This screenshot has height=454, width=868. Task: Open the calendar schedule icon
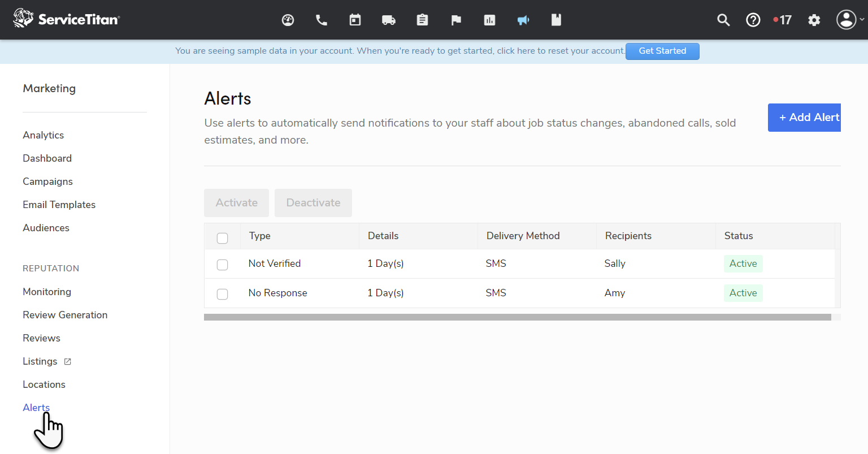355,20
